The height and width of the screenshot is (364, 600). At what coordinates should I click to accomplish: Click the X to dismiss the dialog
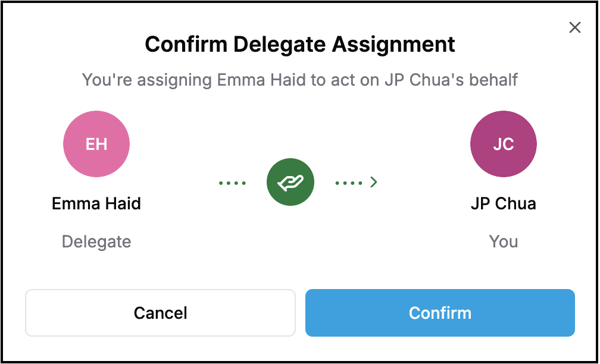click(x=575, y=27)
